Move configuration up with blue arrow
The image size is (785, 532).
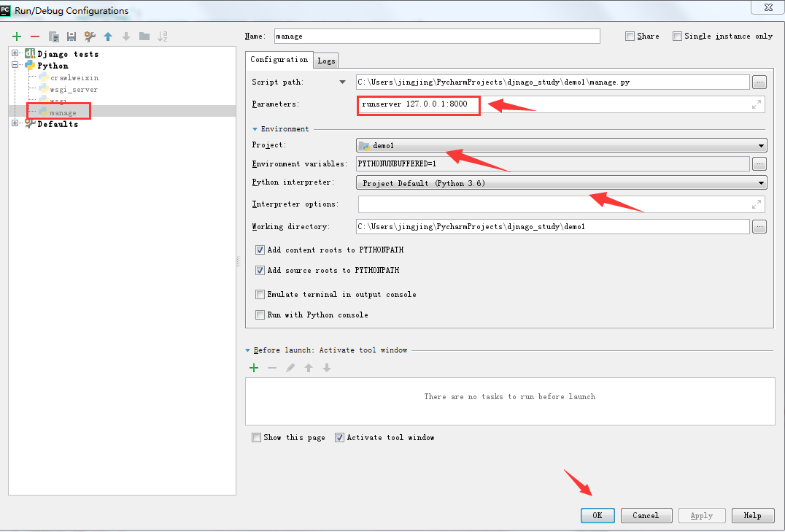coord(108,36)
